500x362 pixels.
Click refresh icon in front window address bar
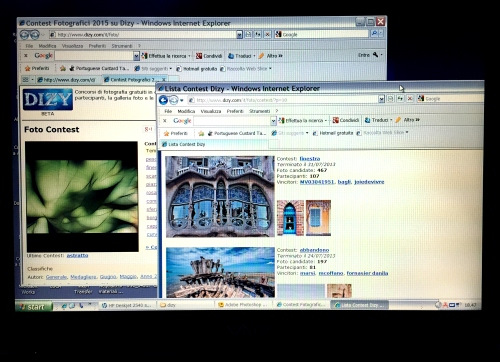pyautogui.click(x=400, y=99)
